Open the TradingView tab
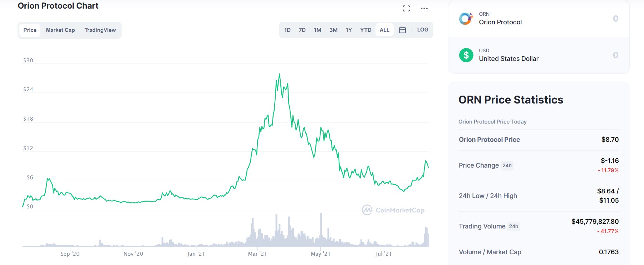Image resolution: width=644 pixels, height=265 pixels. (100, 30)
